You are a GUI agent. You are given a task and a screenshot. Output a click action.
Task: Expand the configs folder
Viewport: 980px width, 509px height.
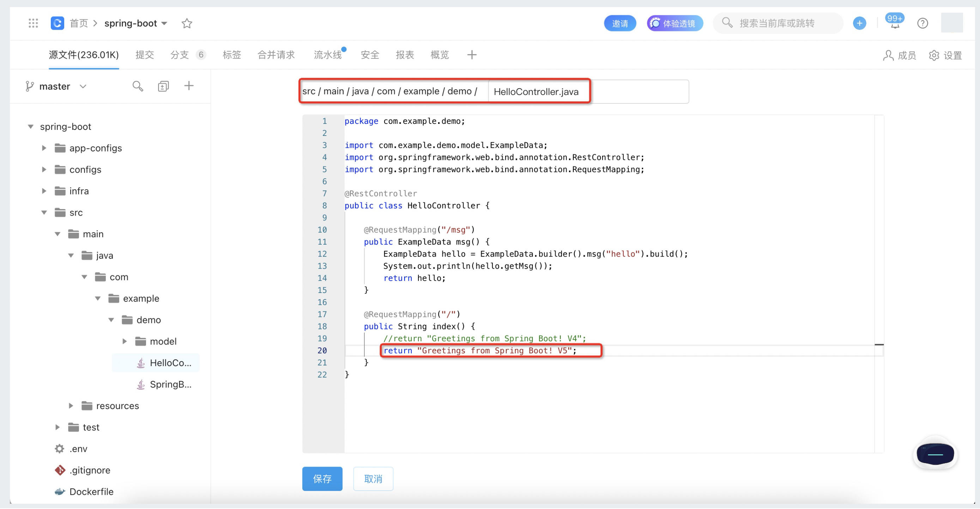(x=44, y=170)
